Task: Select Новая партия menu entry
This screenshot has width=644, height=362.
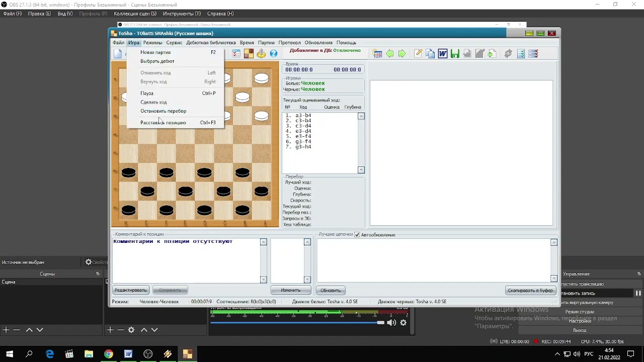Action: click(x=175, y=52)
